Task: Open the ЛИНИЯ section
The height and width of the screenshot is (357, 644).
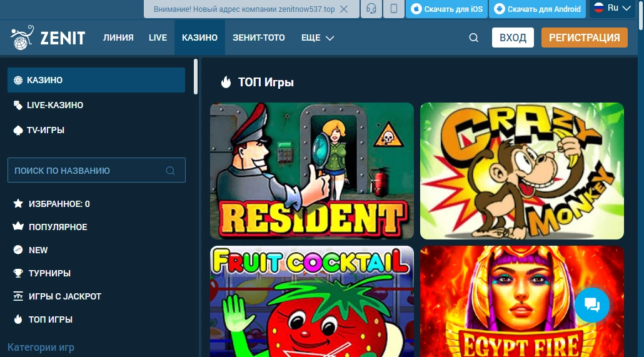Action: [x=118, y=38]
